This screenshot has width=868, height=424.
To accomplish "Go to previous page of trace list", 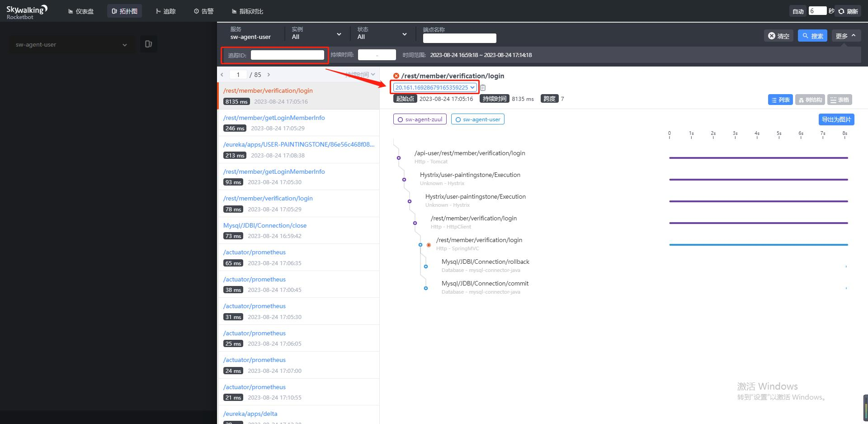I will [x=222, y=75].
